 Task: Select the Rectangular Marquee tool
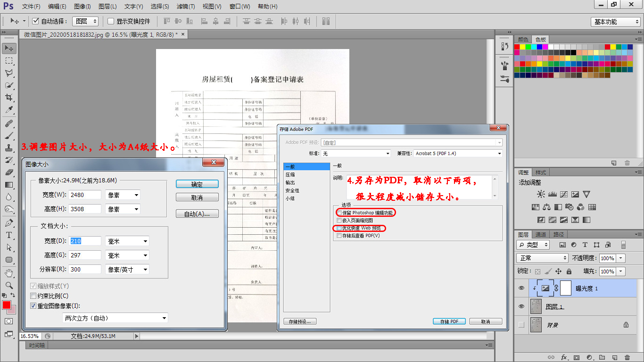click(x=9, y=61)
